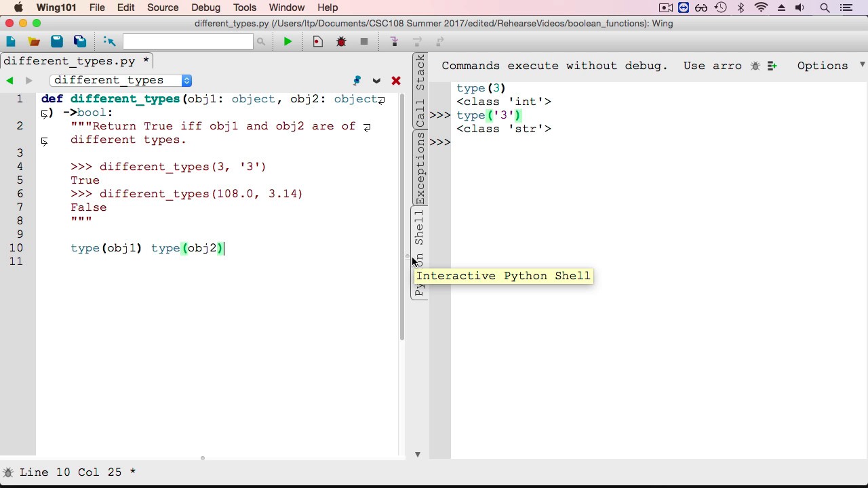Open the Edit menu
The height and width of the screenshot is (488, 868).
pos(125,7)
